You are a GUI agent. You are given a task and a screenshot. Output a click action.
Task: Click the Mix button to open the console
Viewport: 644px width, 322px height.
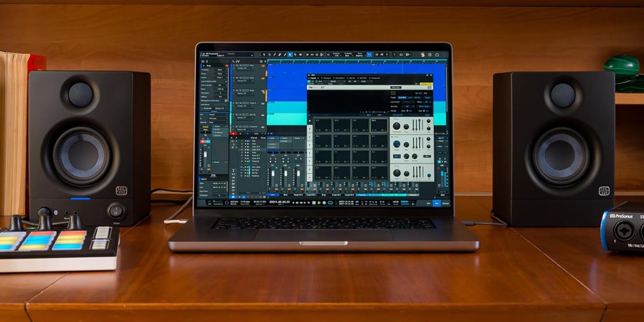pyautogui.click(x=437, y=203)
